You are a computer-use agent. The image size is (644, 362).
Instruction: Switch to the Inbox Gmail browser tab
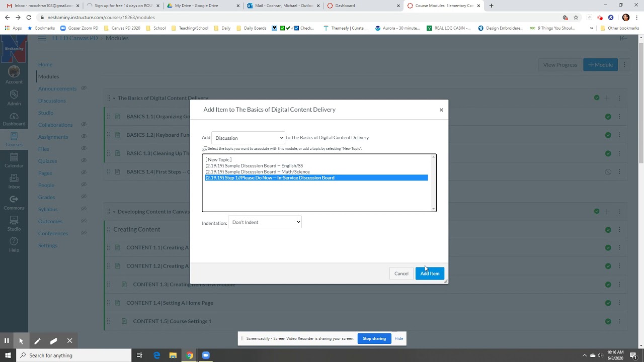(40, 6)
